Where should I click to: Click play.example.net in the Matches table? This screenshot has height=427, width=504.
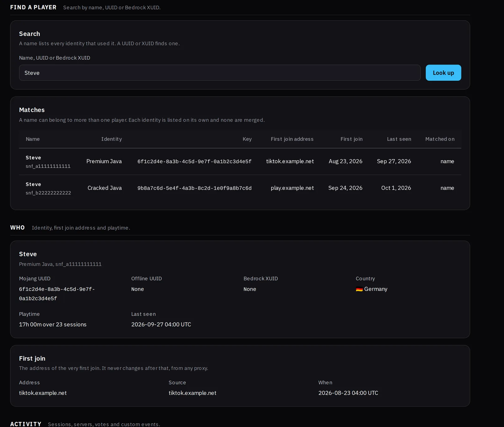[292, 188]
